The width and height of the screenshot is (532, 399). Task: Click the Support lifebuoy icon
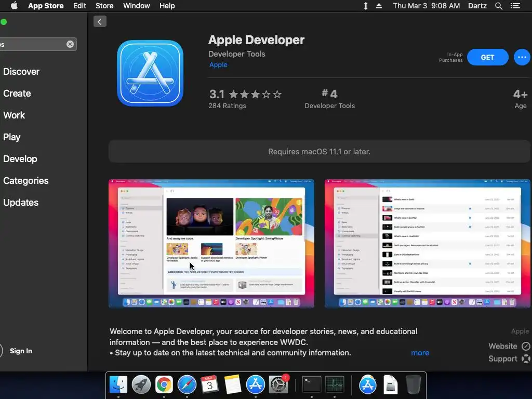coord(526,358)
